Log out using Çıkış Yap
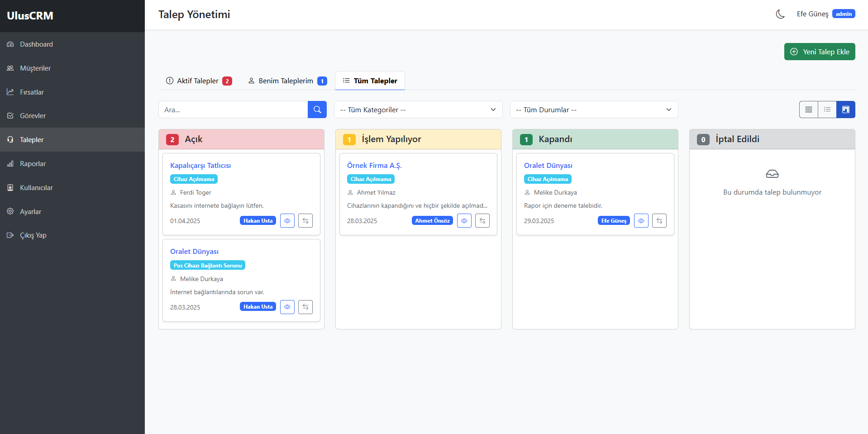Image resolution: width=868 pixels, height=434 pixels. coord(33,235)
